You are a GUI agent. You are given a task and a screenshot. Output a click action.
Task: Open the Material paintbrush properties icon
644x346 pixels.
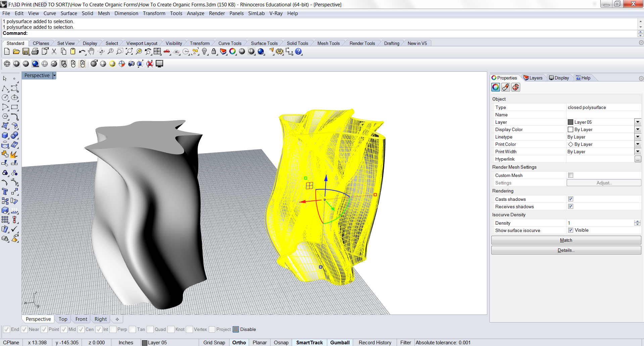click(x=506, y=88)
